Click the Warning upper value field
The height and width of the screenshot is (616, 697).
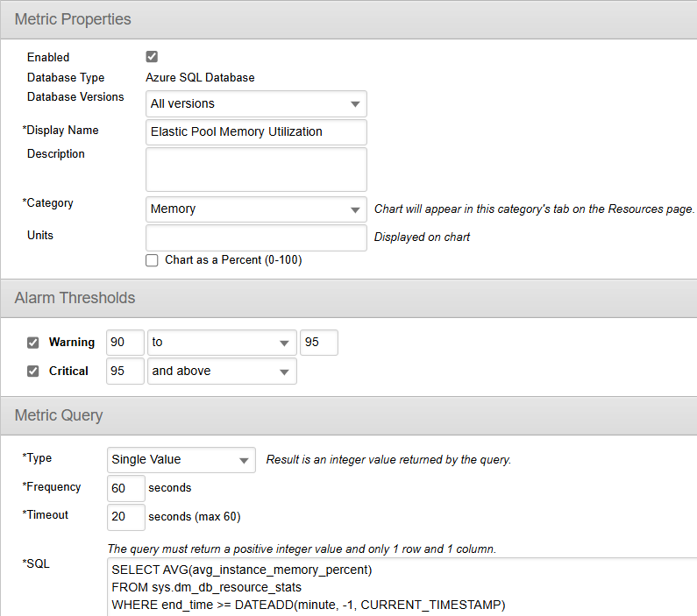tap(319, 343)
